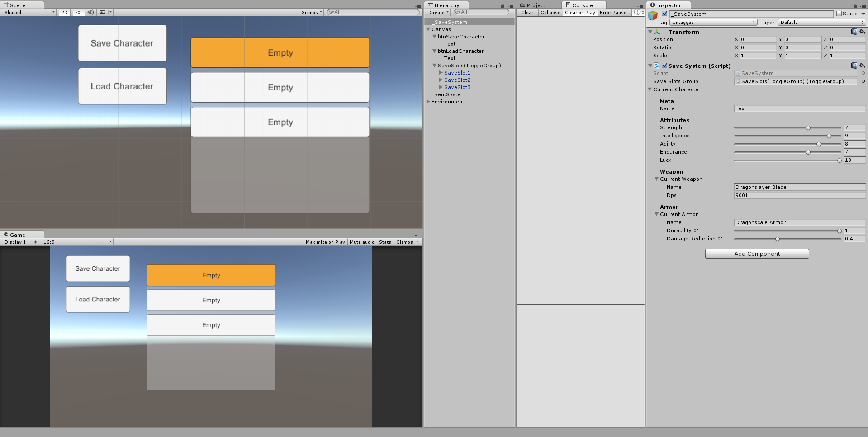Open 16:9 aspect ratio dropdown
Viewport: 868px width, 437px height.
77,242
